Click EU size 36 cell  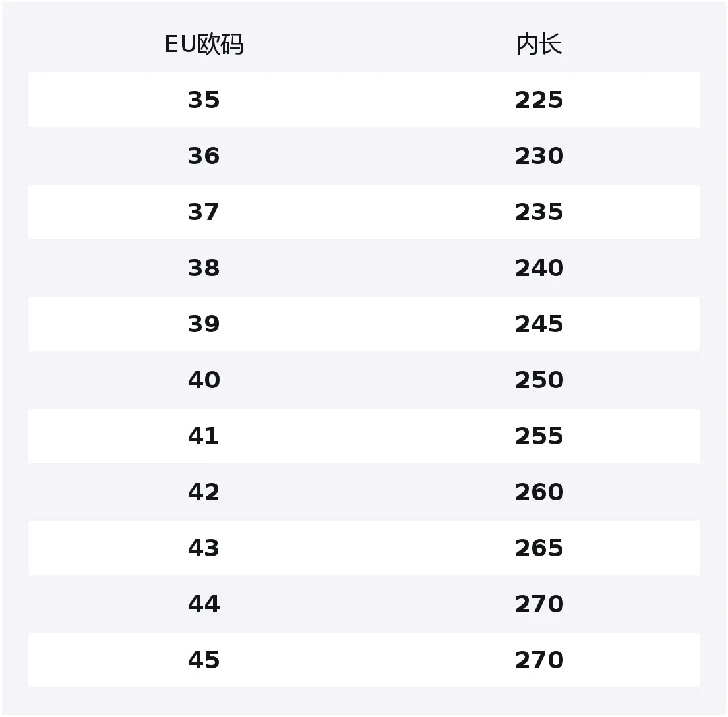point(204,156)
